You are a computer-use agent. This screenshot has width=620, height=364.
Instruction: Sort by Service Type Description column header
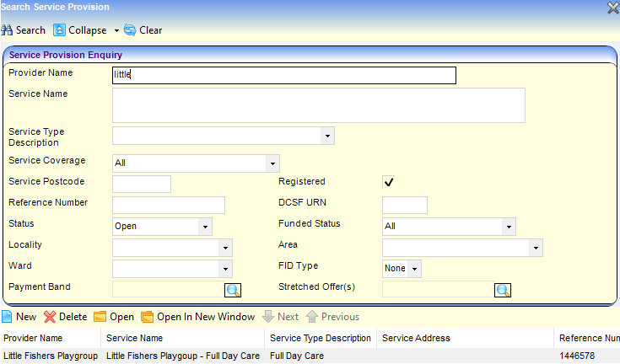(x=320, y=338)
